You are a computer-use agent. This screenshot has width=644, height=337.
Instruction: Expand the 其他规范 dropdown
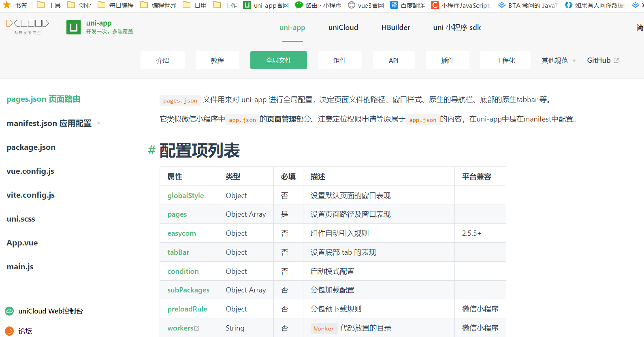pos(559,60)
